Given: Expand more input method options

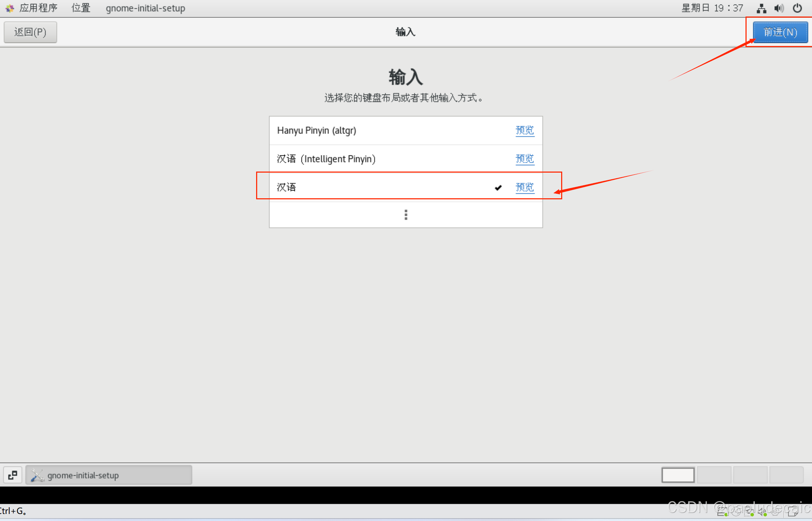Looking at the screenshot, I should pos(405,213).
